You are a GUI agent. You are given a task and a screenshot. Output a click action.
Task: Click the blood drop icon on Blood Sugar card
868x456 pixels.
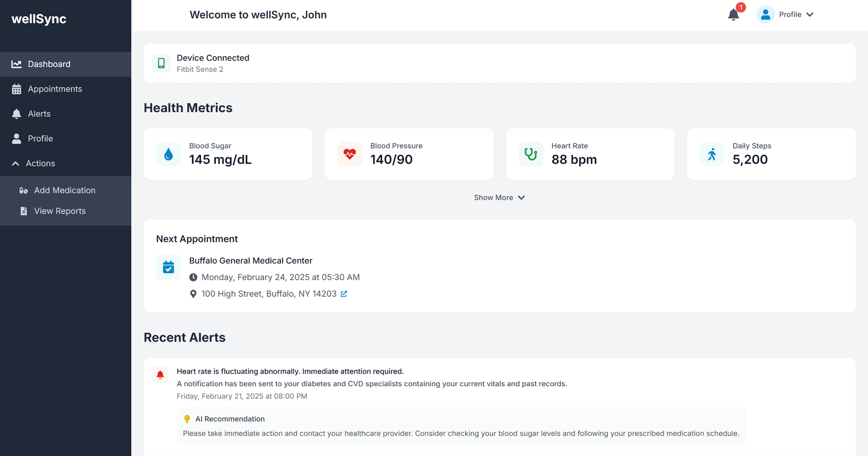[x=168, y=154]
